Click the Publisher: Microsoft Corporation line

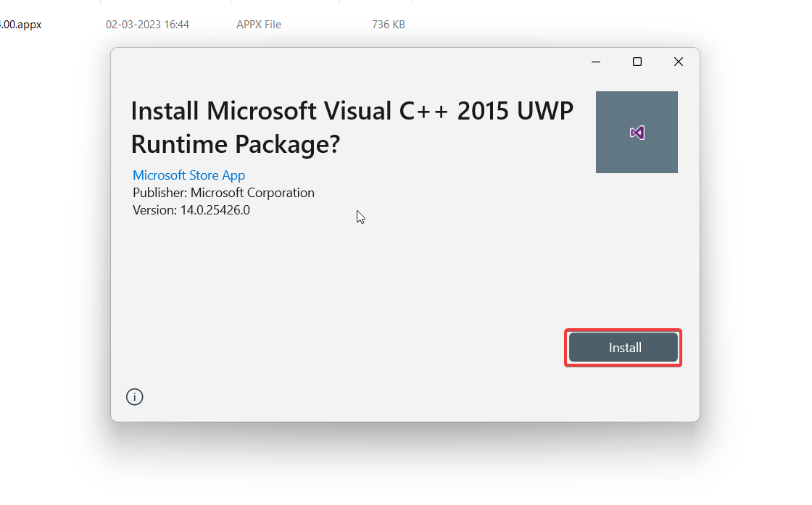tap(223, 192)
